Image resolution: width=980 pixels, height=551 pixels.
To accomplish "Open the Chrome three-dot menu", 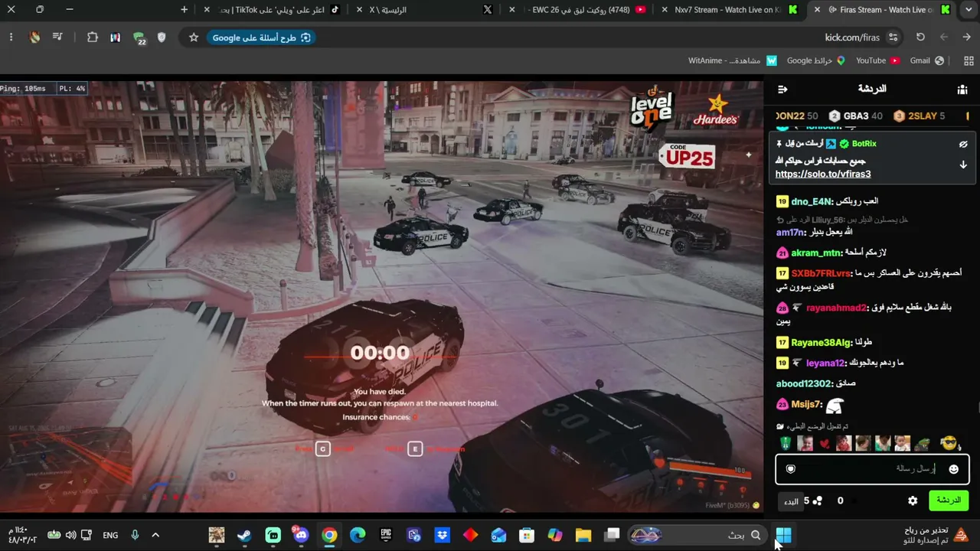I will click(11, 37).
